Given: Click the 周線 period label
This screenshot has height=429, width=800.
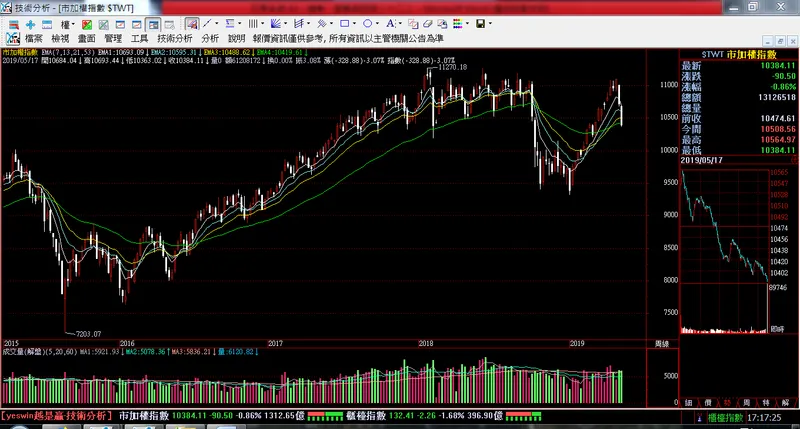Looking at the screenshot, I should (x=661, y=342).
